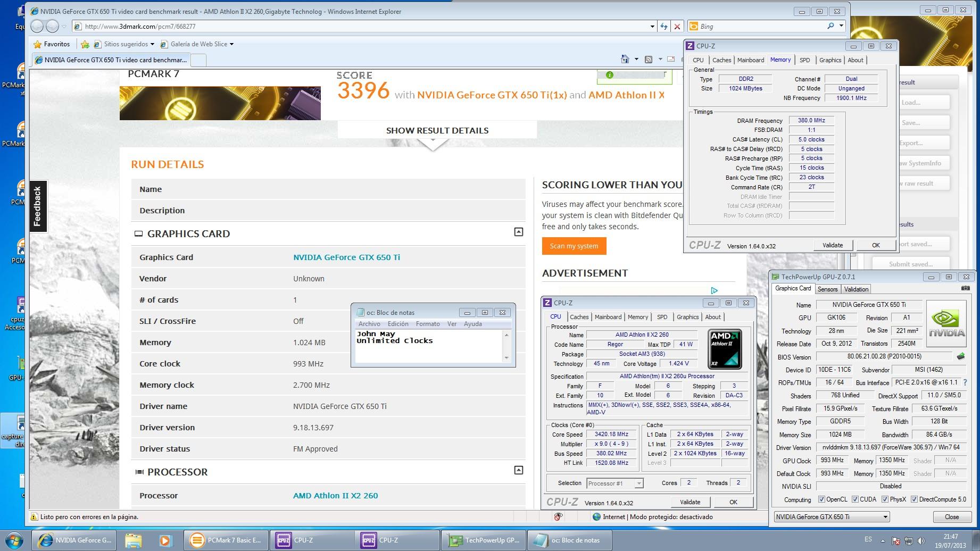Click the IE forward navigation button
This screenshot has width=980, height=551.
pyautogui.click(x=52, y=26)
